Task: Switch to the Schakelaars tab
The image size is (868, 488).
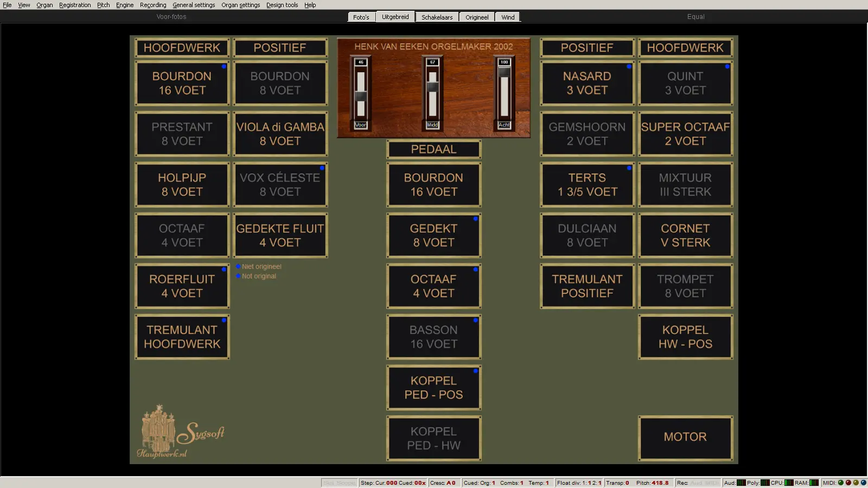Action: pos(437,17)
